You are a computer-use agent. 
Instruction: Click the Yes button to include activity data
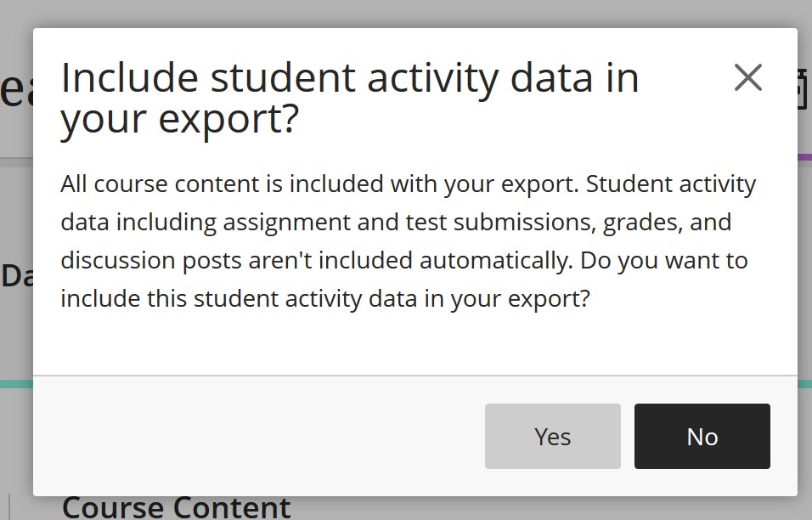552,436
